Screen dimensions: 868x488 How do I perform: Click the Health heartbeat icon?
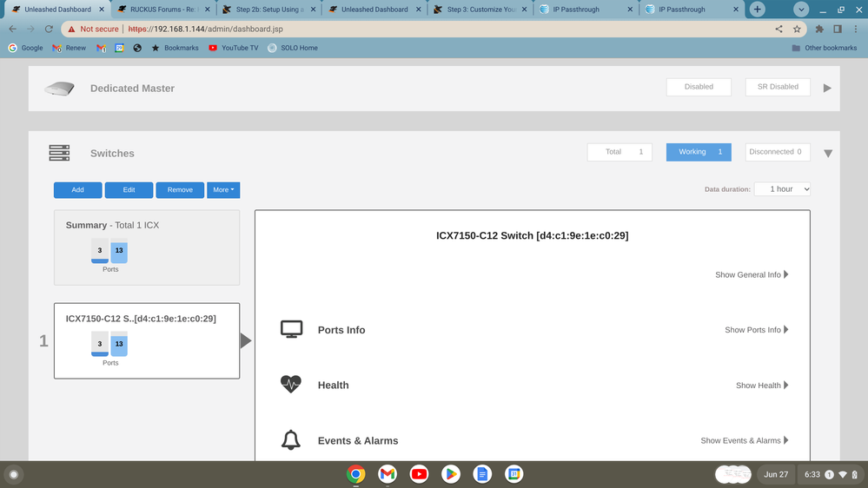point(290,384)
